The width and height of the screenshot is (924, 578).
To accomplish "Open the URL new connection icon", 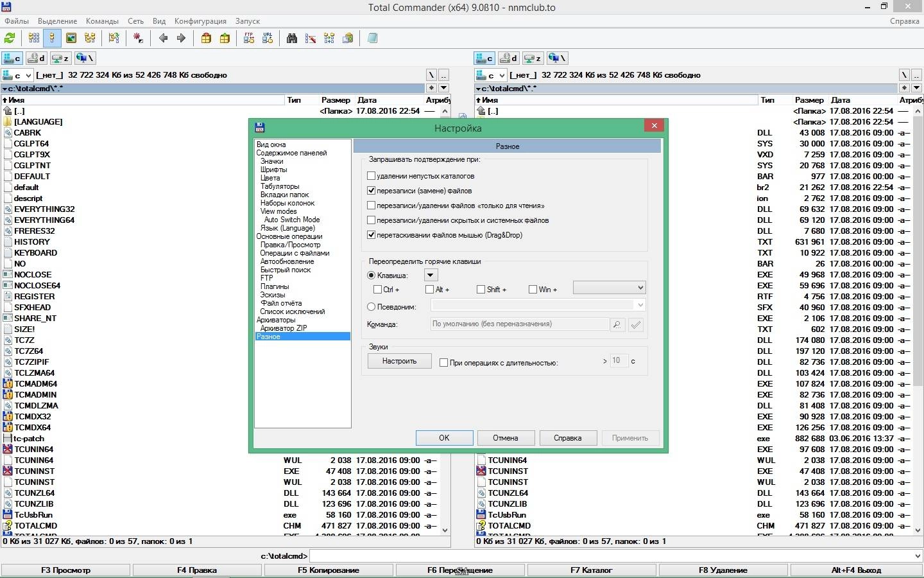I will [268, 39].
